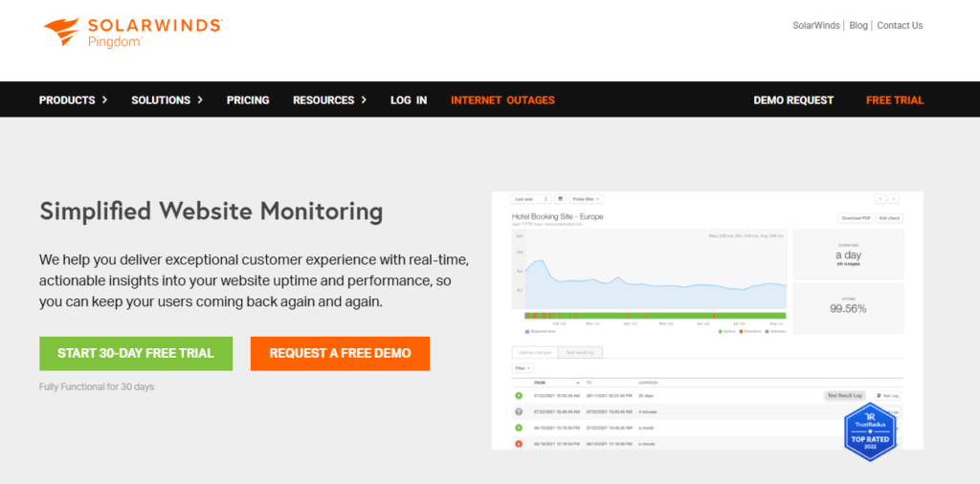Open the Probe filter dropdown
Viewport: 980px width, 484px height.
(x=586, y=199)
